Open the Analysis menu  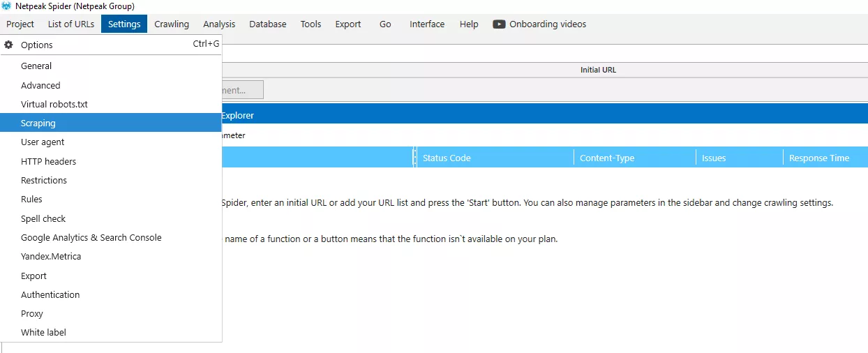(x=219, y=24)
